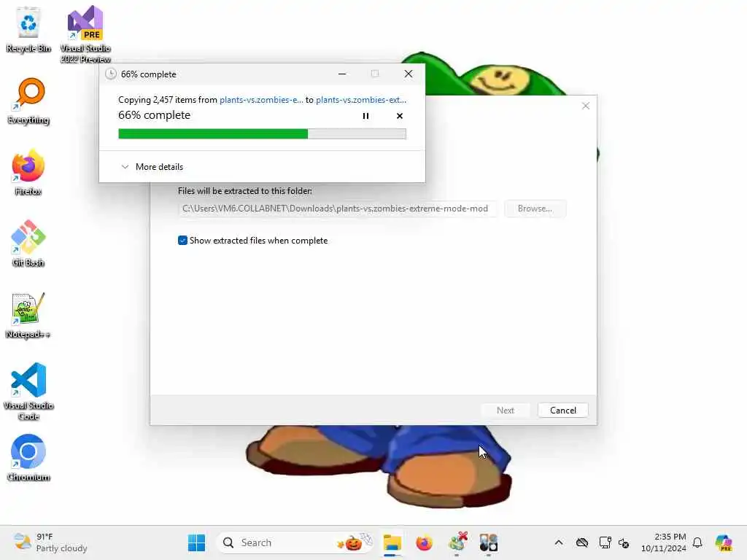The image size is (747, 560).
Task: Open the Windows Start menu
Action: click(x=196, y=542)
